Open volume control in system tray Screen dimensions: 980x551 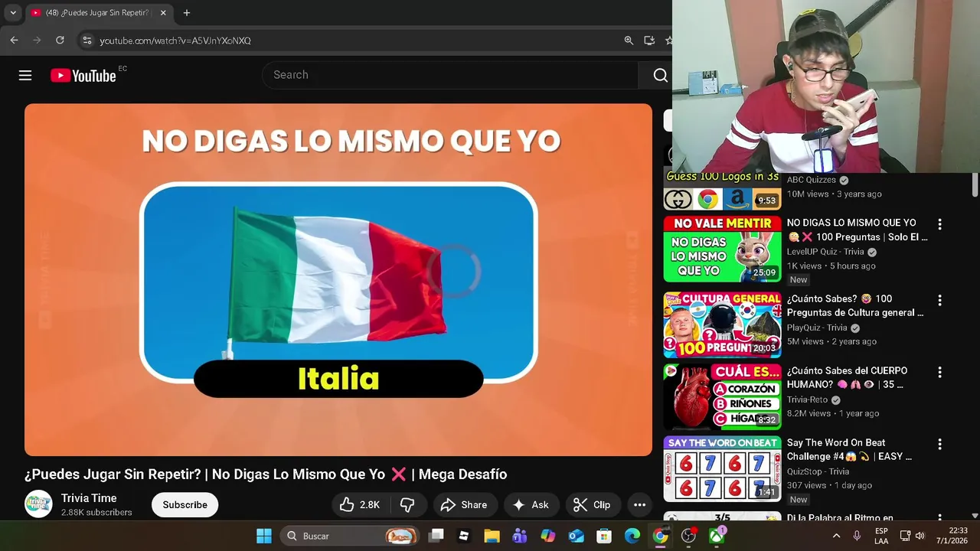coord(920,536)
